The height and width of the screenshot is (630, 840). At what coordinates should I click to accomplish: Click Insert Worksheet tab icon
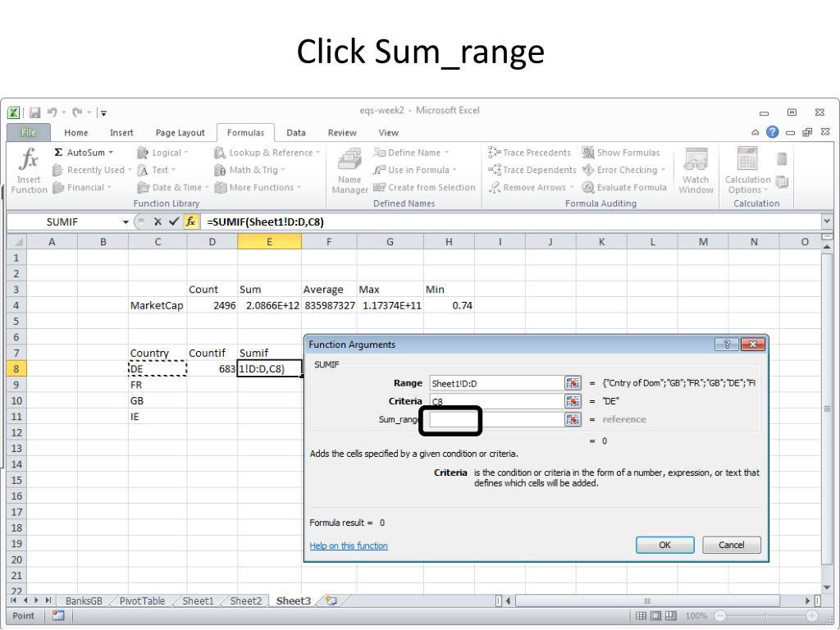(331, 601)
